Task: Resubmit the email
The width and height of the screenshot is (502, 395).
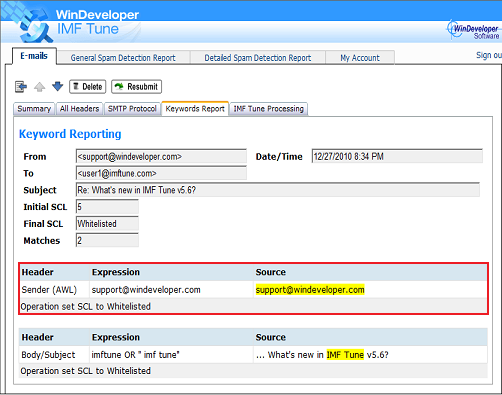Action: click(137, 87)
